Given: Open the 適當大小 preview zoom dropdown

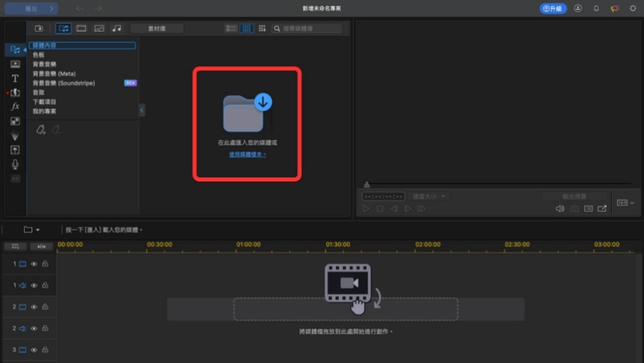Looking at the screenshot, I should coord(429,196).
